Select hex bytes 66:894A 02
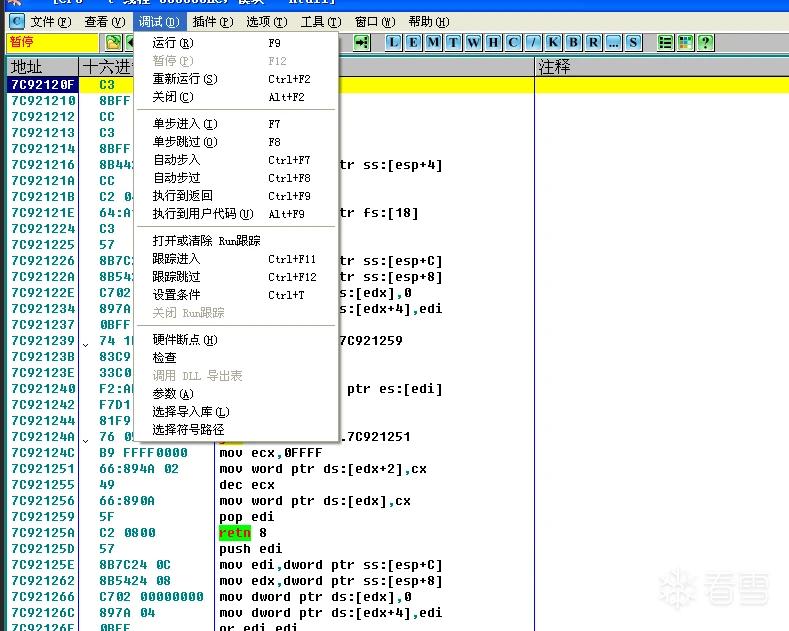789x631 pixels. click(139, 469)
